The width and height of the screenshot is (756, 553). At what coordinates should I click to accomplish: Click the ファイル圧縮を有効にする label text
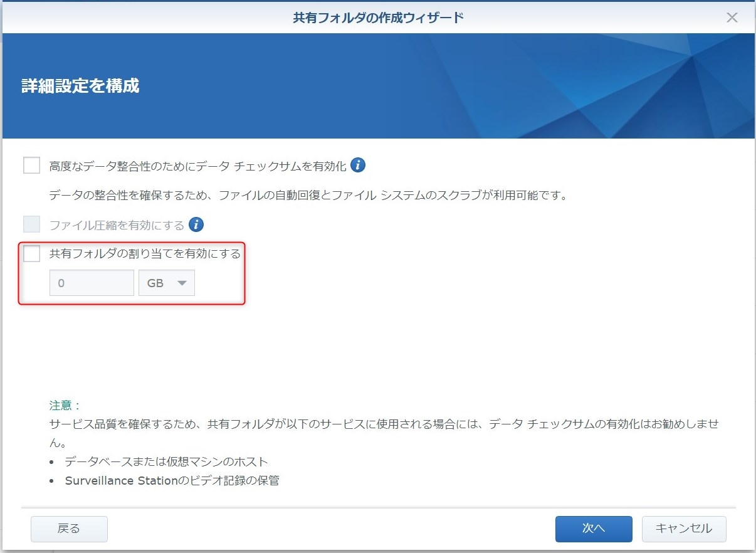(117, 225)
